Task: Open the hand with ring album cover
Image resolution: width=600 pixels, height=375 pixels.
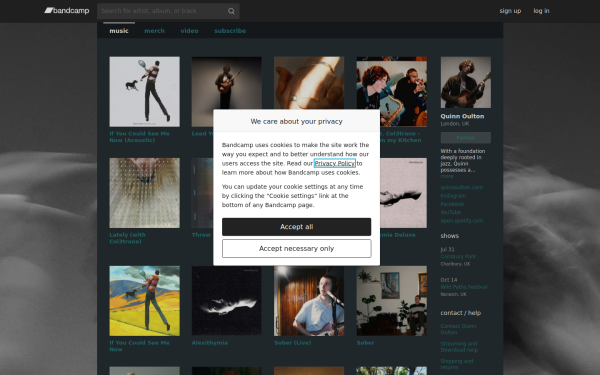Action: click(309, 83)
